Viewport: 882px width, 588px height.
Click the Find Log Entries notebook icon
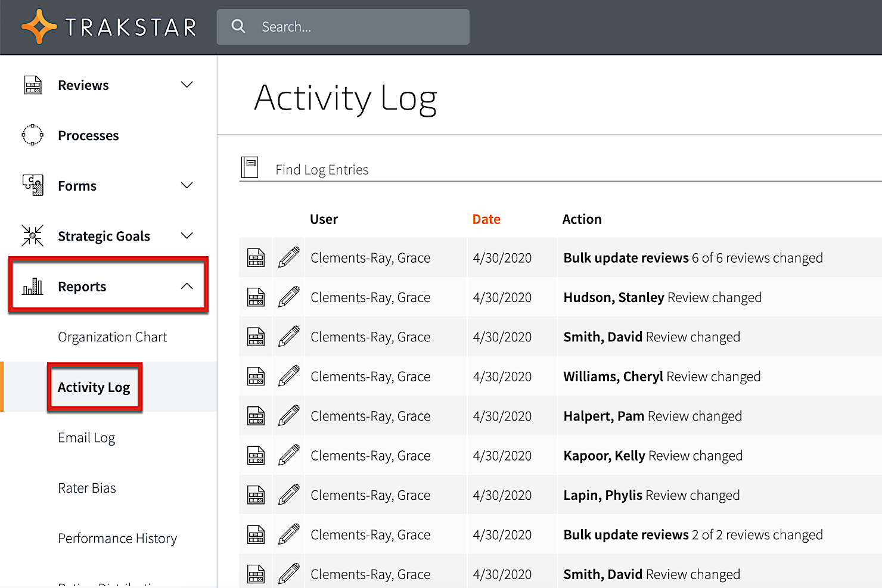click(250, 167)
